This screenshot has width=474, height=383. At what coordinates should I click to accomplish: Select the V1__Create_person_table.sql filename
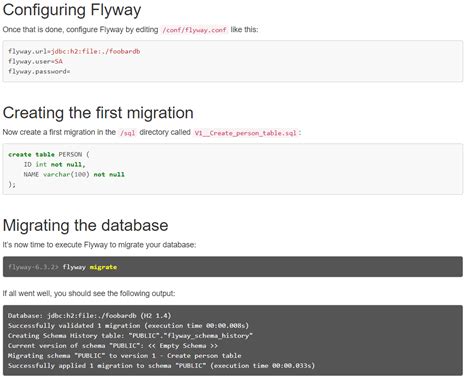245,133
